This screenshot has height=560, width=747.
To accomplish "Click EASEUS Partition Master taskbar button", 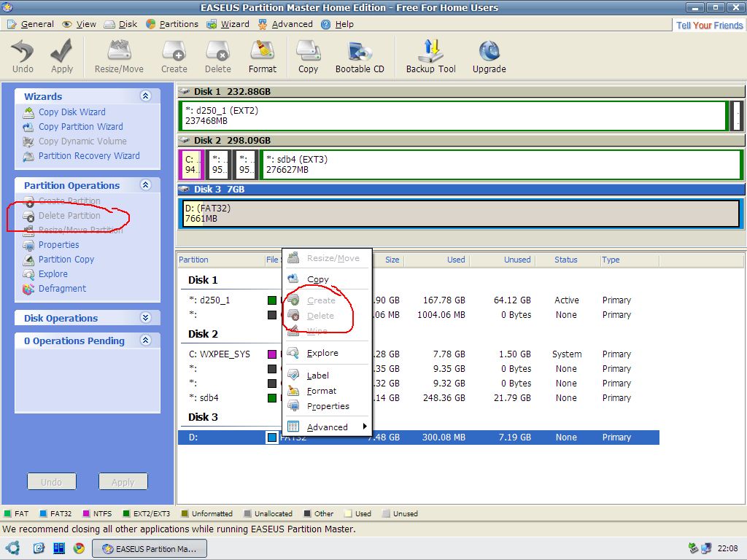I will coord(149,548).
